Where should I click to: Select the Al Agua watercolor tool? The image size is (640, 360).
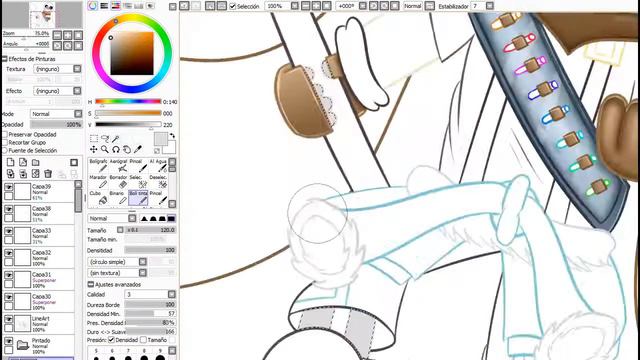coord(158,166)
